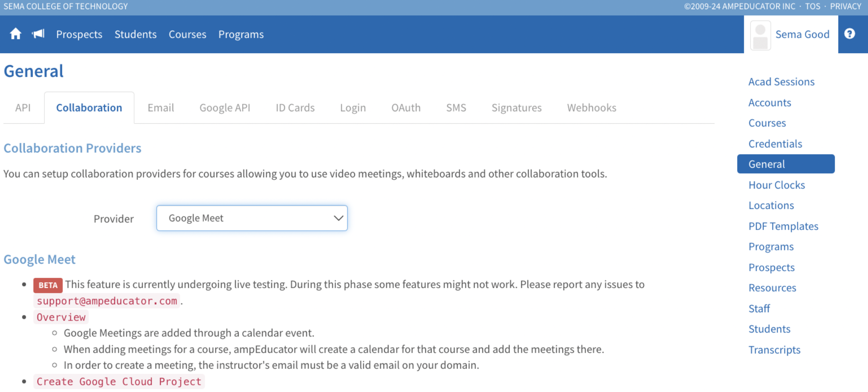Expand the Provider dropdown

point(252,218)
